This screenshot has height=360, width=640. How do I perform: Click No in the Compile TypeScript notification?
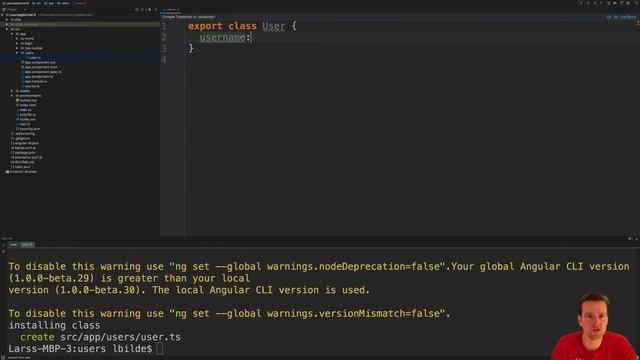616,17
